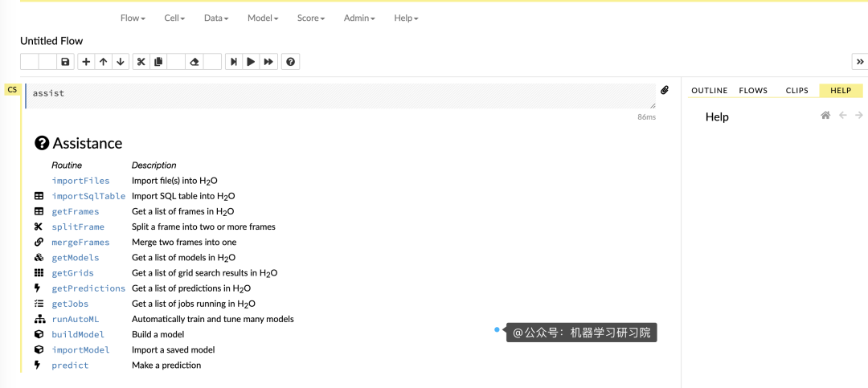Click the Description column header

click(x=154, y=165)
